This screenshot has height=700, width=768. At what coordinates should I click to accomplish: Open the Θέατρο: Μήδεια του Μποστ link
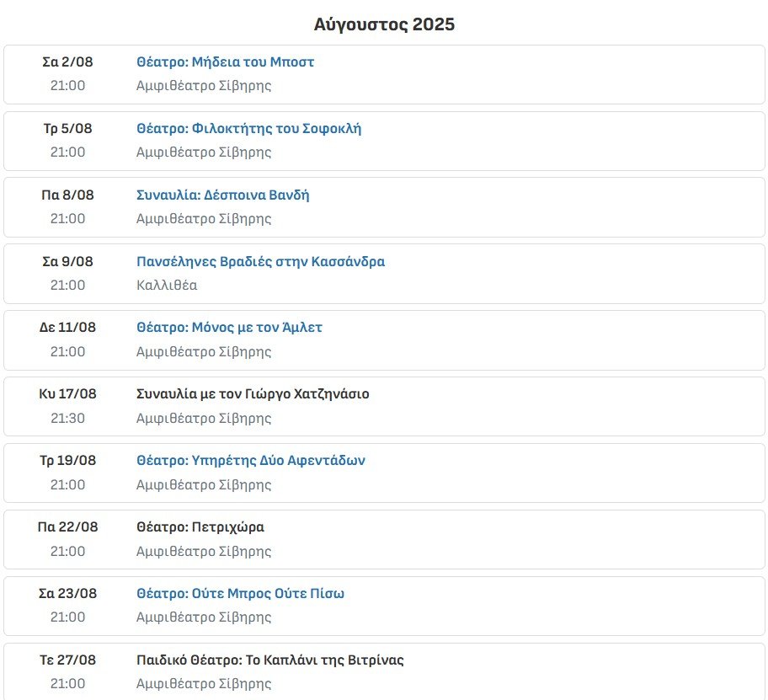(225, 62)
